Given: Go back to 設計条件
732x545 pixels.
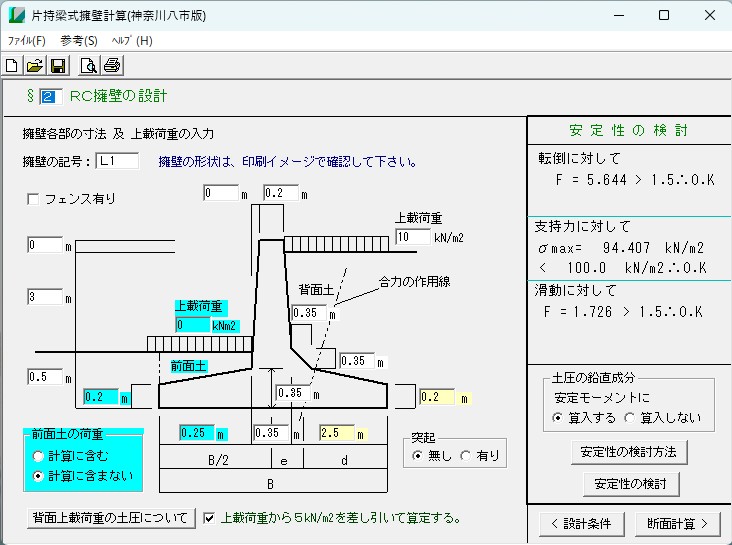Looking at the screenshot, I should tap(581, 522).
